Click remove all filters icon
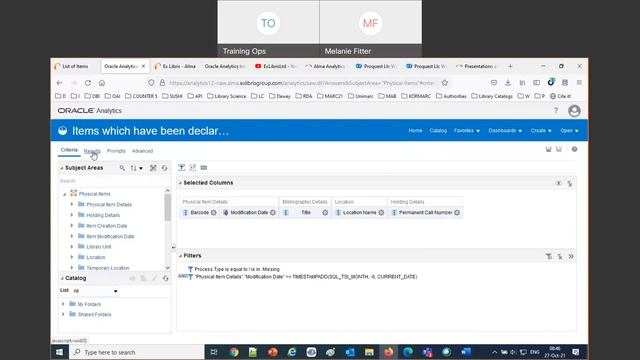This screenshot has height=360, width=640. coord(560,256)
